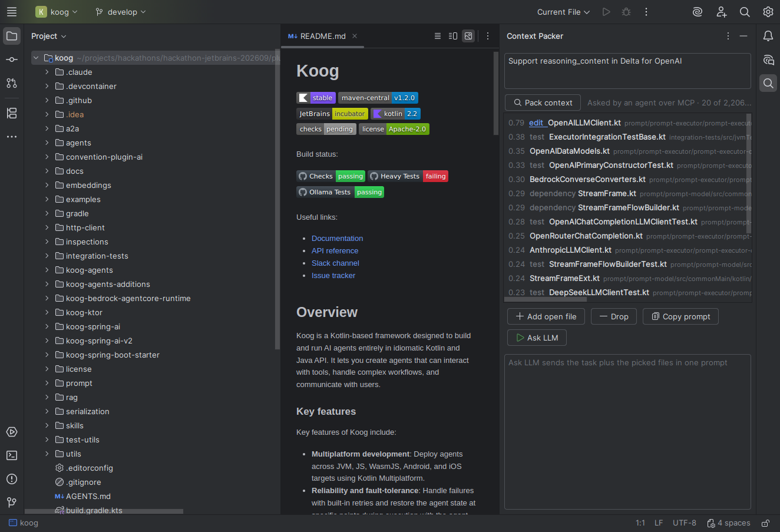Debug the current file
The width and height of the screenshot is (780, 532).
pos(626,12)
